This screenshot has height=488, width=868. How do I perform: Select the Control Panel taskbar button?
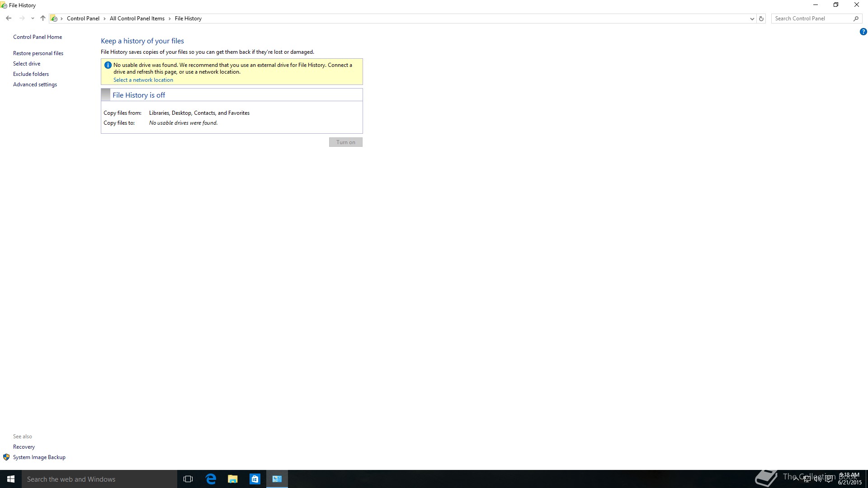pos(277,479)
